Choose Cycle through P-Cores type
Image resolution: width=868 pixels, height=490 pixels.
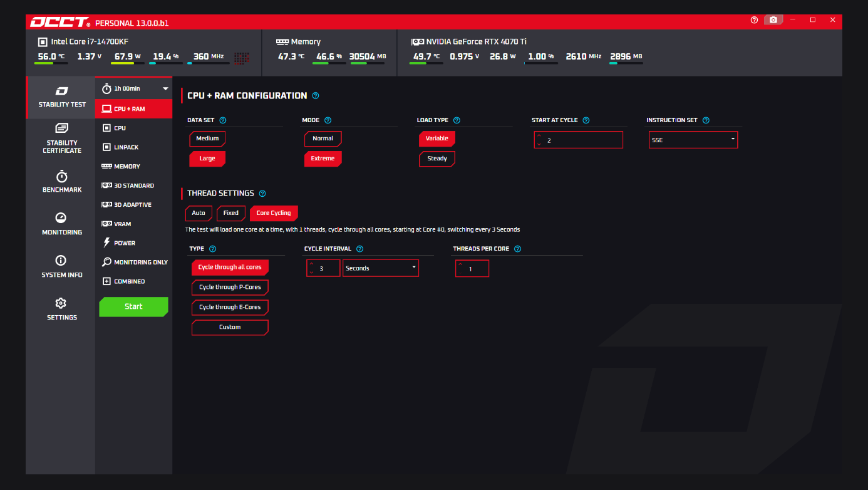(x=230, y=288)
